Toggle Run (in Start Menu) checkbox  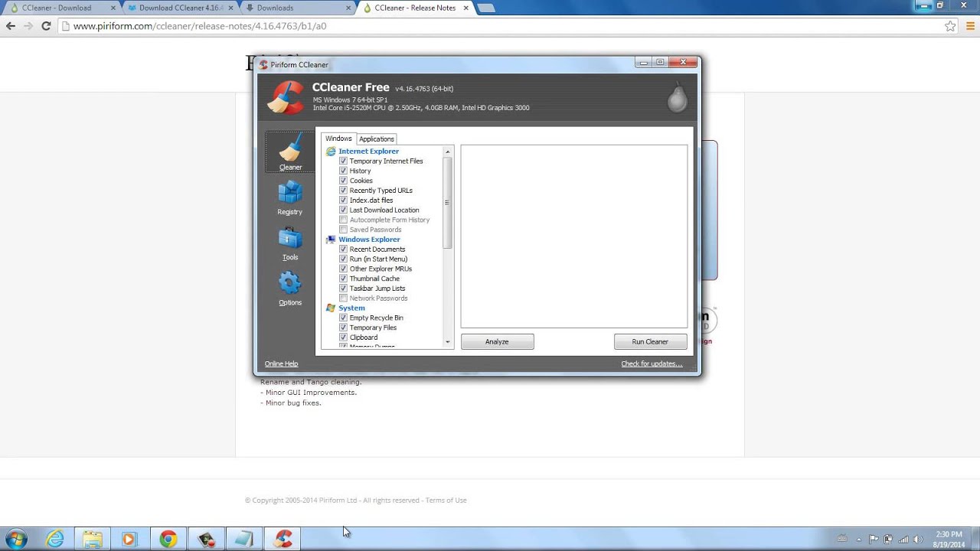[343, 259]
